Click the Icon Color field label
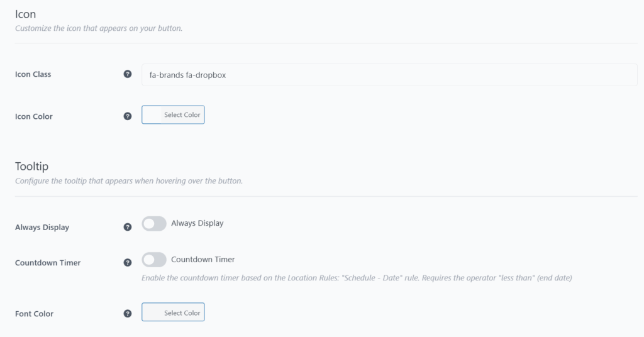The height and width of the screenshot is (337, 644). (x=34, y=116)
